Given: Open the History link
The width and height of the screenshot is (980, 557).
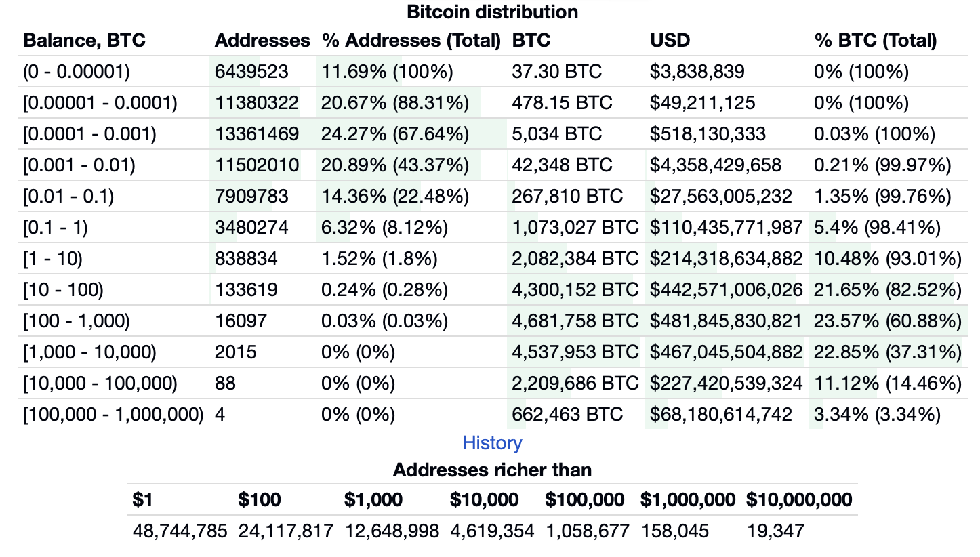Looking at the screenshot, I should pos(492,443).
